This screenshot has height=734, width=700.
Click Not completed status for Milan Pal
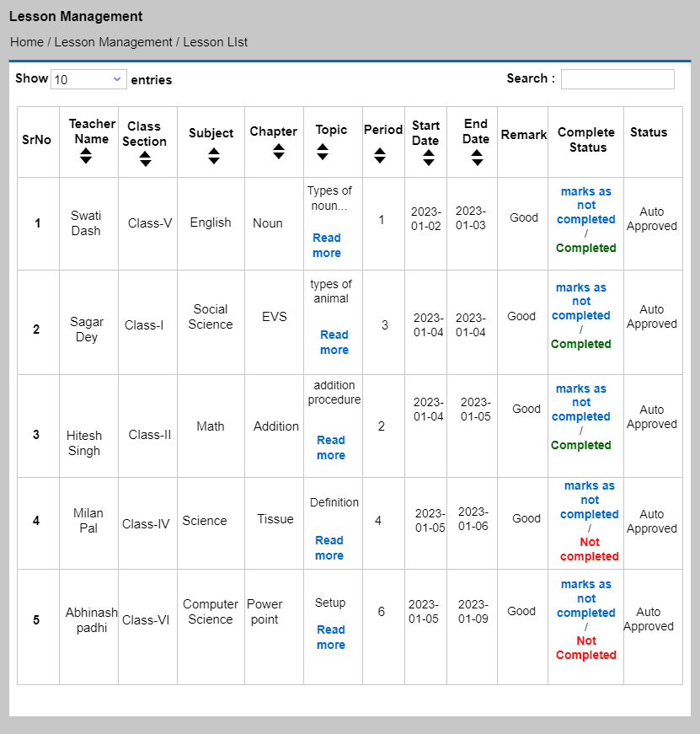(x=589, y=549)
